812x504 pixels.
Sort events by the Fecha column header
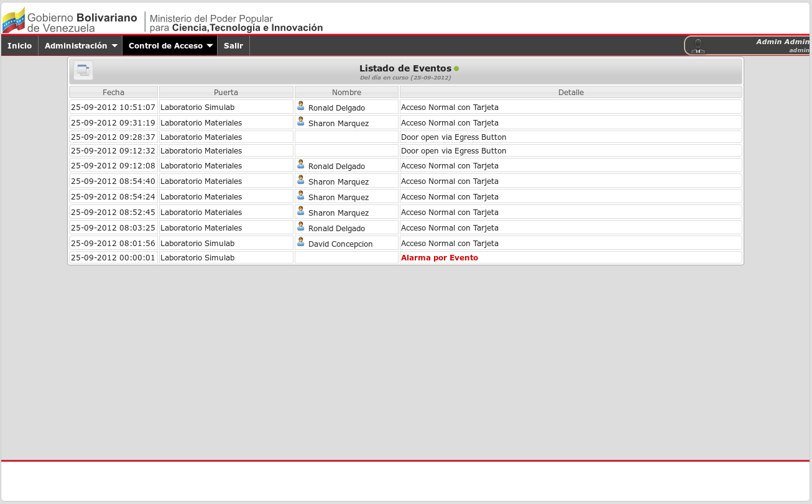coord(113,91)
